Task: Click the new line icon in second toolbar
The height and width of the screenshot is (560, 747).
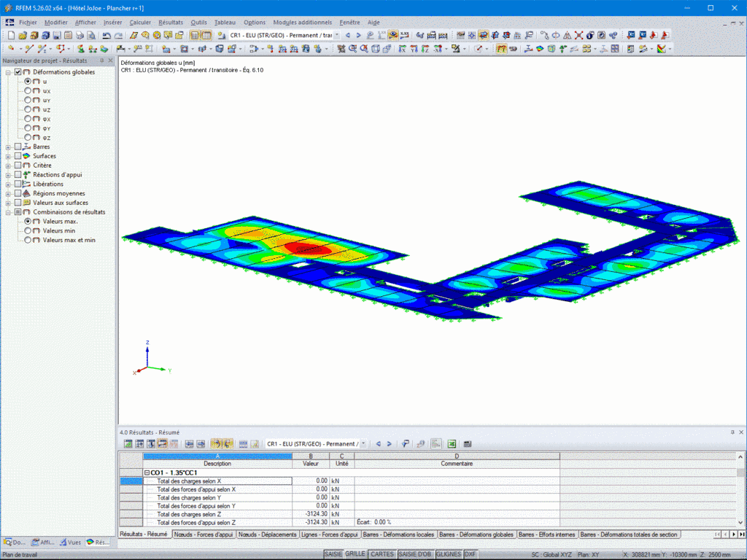Action: 29,49
